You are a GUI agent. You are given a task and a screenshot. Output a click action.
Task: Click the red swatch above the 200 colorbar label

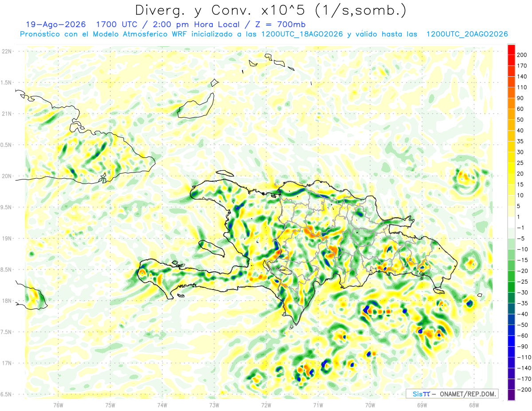click(x=511, y=49)
